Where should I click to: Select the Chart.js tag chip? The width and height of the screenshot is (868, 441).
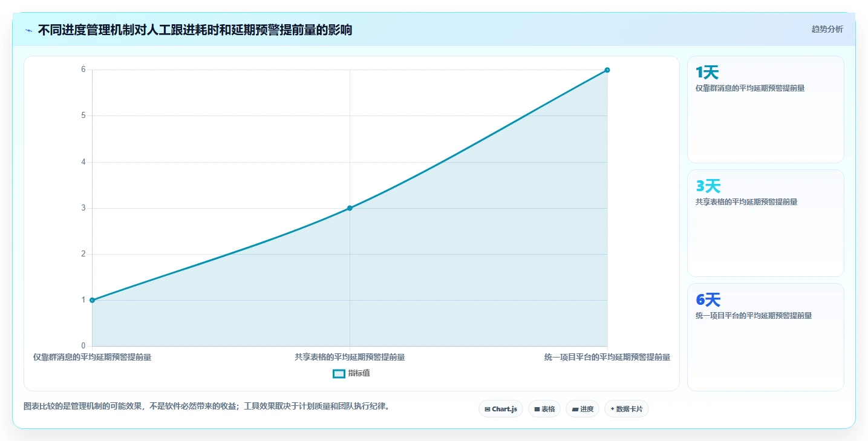(501, 409)
